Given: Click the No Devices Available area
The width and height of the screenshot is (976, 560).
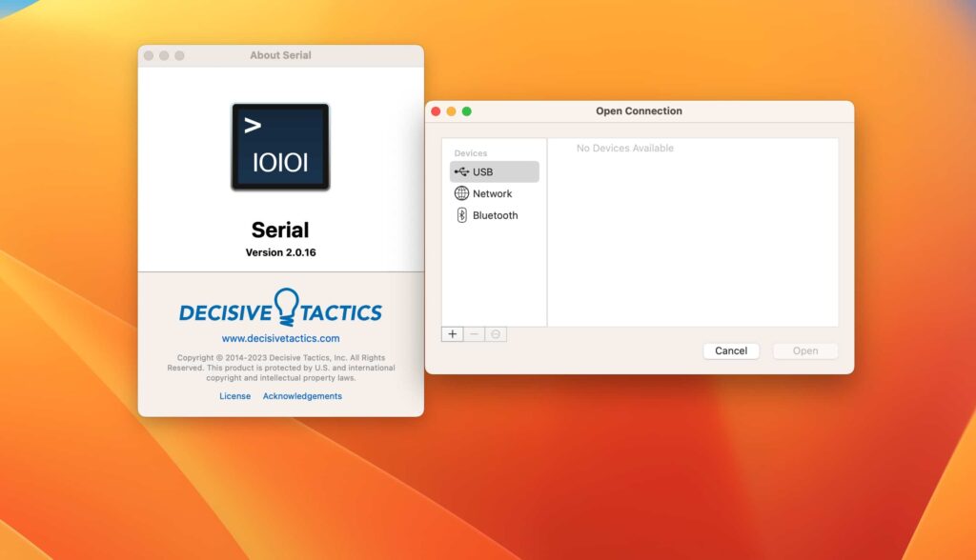Looking at the screenshot, I should [x=626, y=148].
